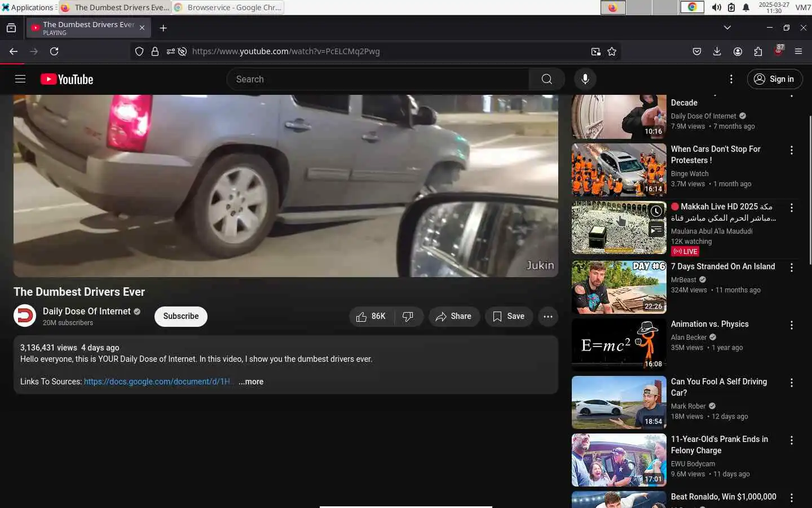Open the ad blocker extension with badge 87
This screenshot has width=812, height=508.
coord(779,51)
